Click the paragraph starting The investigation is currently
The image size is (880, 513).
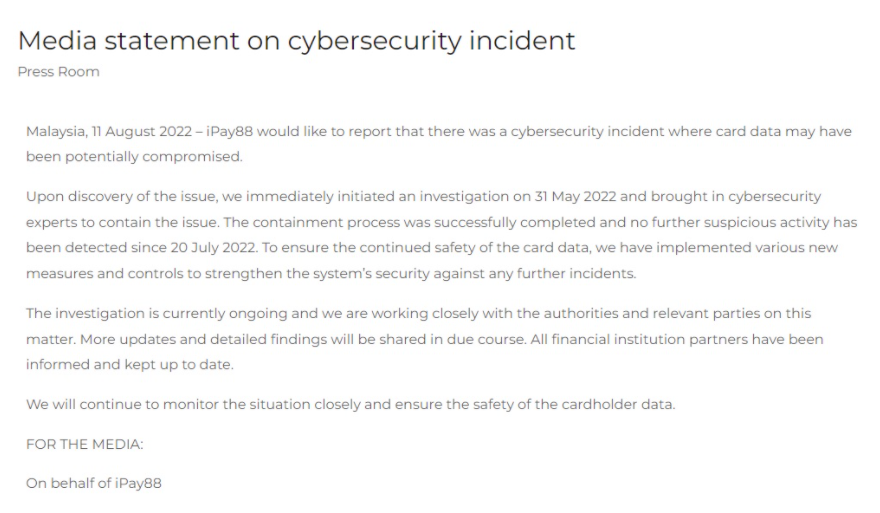click(x=425, y=339)
